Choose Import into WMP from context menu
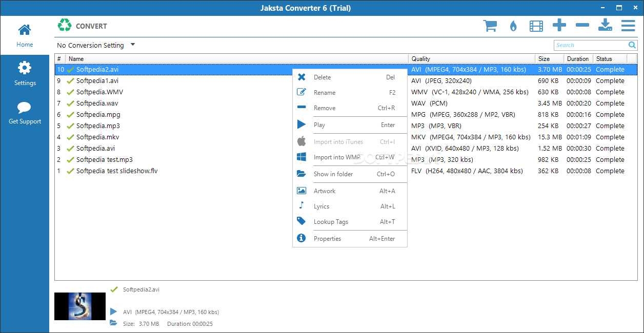 click(350, 157)
